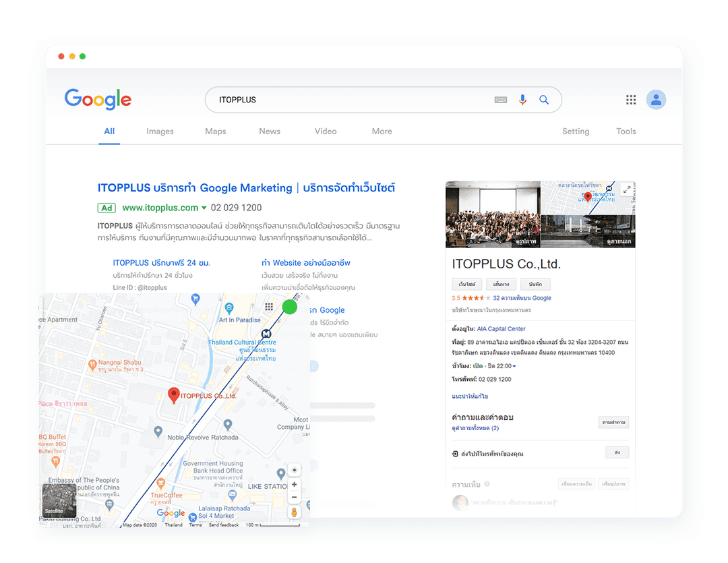Screen dimensions: 728x563
Task: Click the map's my location target icon
Action: click(x=294, y=470)
